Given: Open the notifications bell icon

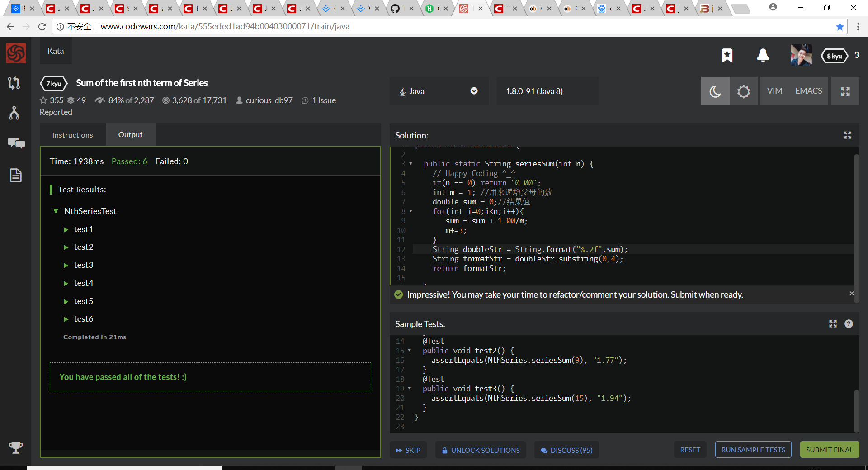Looking at the screenshot, I should coord(763,55).
